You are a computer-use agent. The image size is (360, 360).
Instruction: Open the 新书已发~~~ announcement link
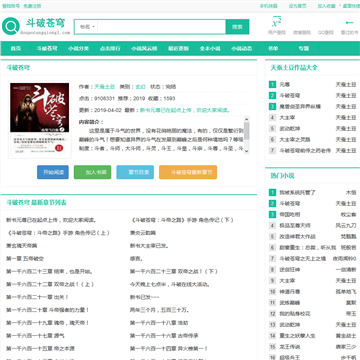(x=145, y=297)
